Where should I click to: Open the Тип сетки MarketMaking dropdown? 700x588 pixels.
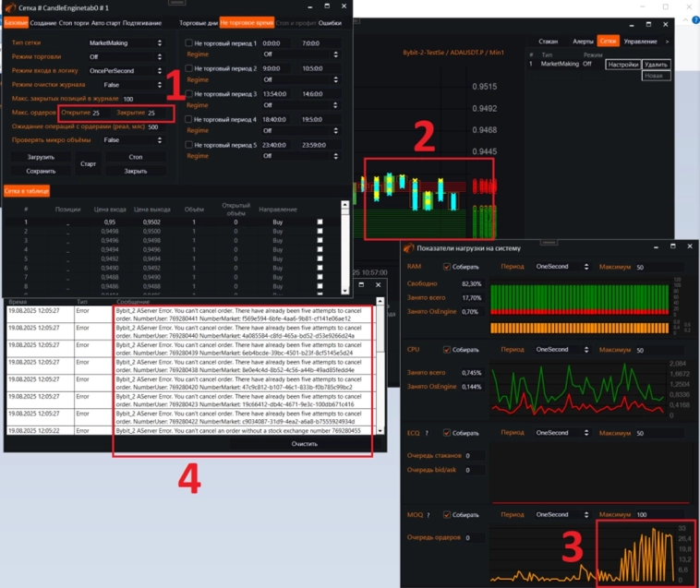click(x=126, y=42)
